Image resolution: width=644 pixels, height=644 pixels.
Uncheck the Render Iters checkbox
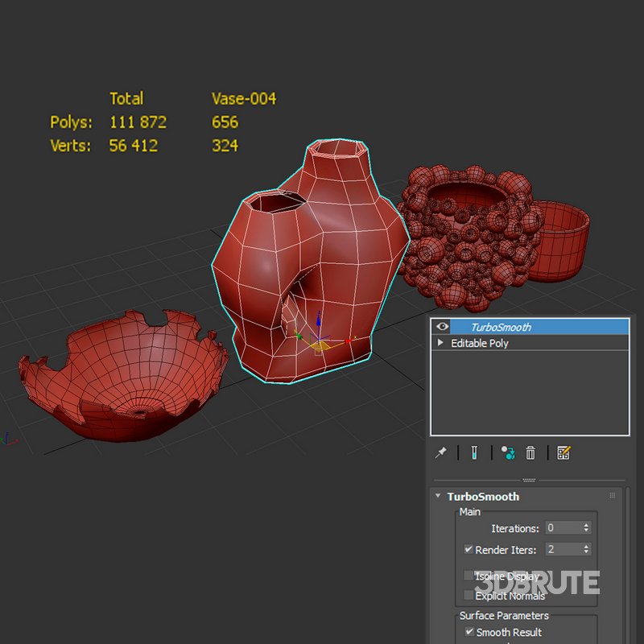click(468, 548)
